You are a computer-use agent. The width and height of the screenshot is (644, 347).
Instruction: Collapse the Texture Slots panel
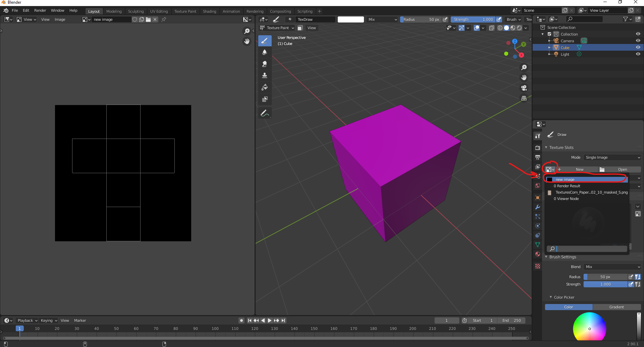pyautogui.click(x=546, y=147)
